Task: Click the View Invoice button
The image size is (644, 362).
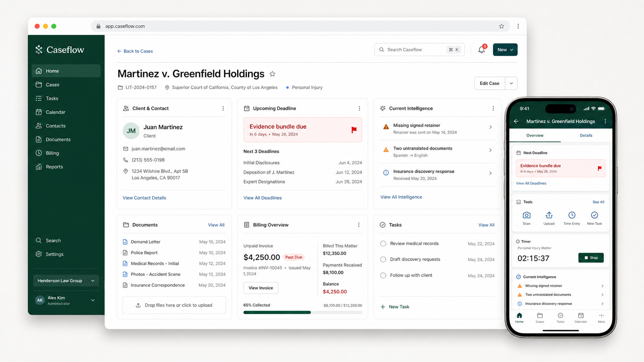Action: [261, 288]
